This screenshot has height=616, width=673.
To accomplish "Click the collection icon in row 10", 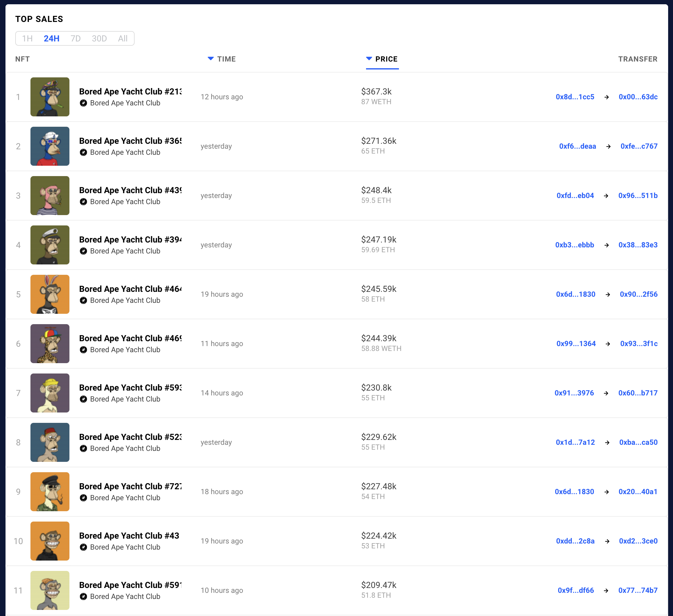I will click(83, 547).
